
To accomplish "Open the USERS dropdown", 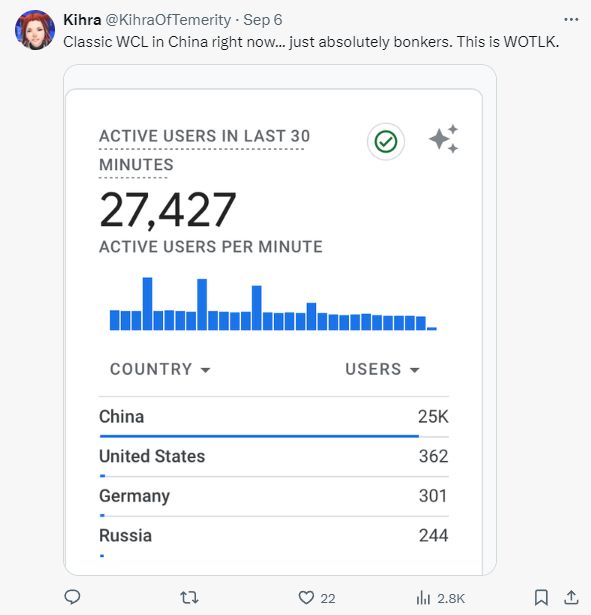I will point(382,369).
